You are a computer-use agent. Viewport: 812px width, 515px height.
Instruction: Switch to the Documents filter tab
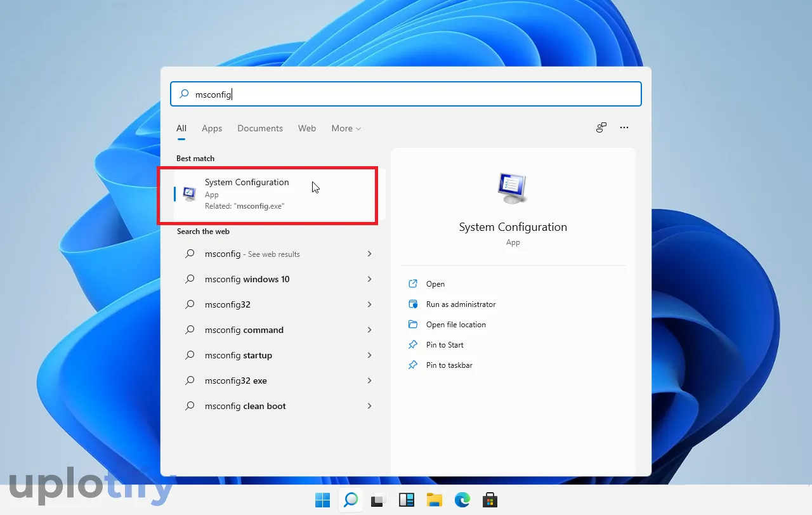pyautogui.click(x=260, y=128)
